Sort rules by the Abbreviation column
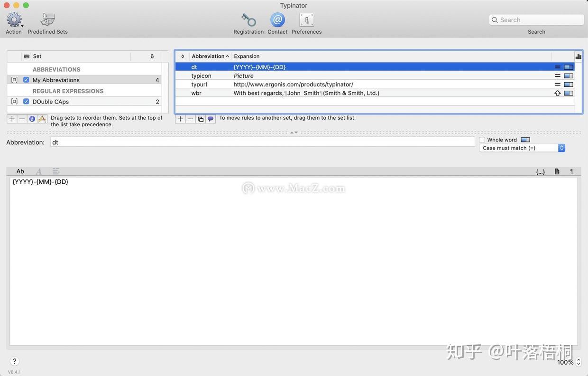 [209, 56]
